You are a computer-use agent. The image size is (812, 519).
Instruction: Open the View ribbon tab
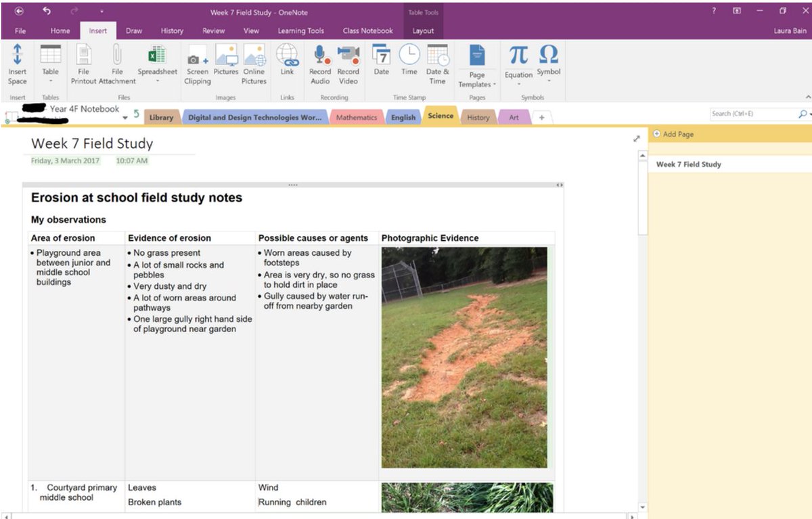(x=251, y=30)
